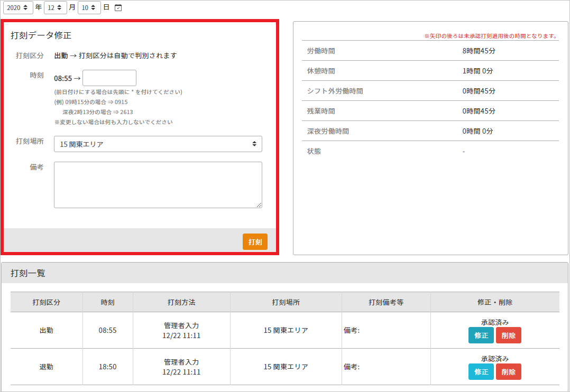The height and width of the screenshot is (392, 570).
Task: Click the 打刻方法 column header
Action: point(181,302)
